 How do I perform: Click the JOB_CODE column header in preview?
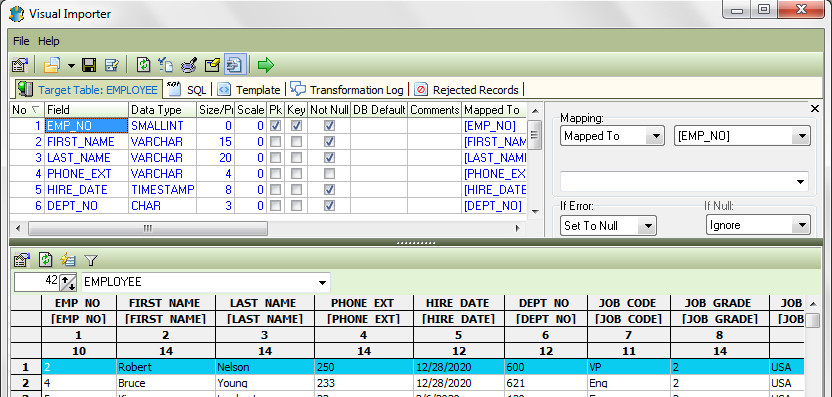[628, 303]
